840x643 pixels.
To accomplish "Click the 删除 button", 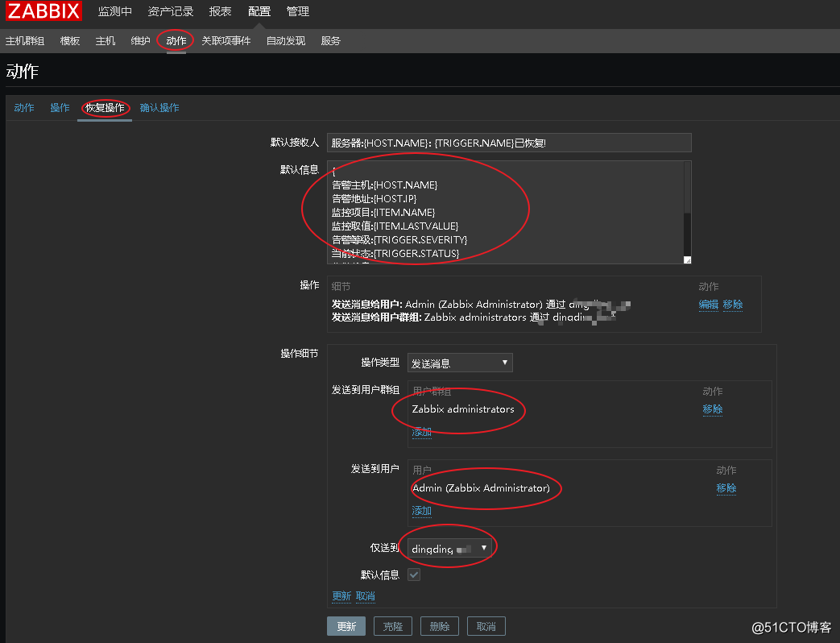I will (439, 626).
